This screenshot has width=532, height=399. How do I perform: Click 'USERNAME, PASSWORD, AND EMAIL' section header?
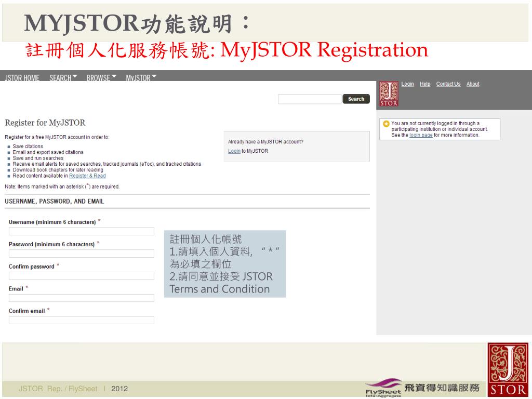coord(54,202)
